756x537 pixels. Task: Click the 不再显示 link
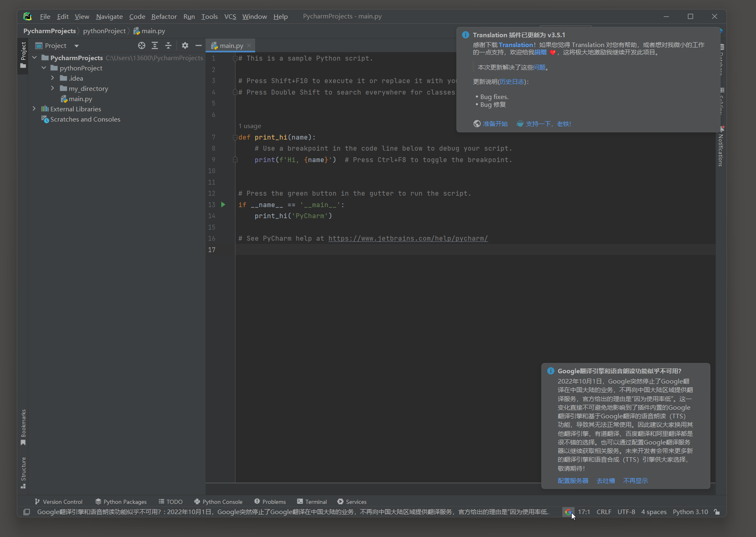(636, 481)
